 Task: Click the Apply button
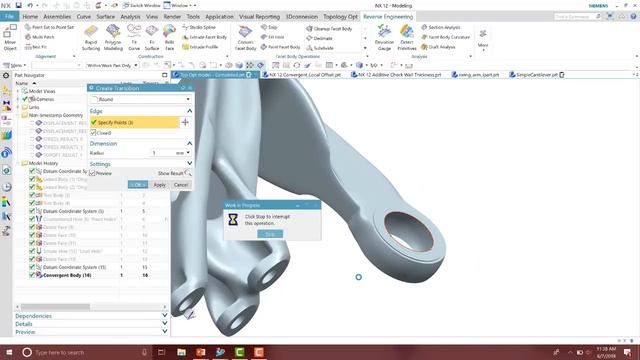click(x=159, y=184)
